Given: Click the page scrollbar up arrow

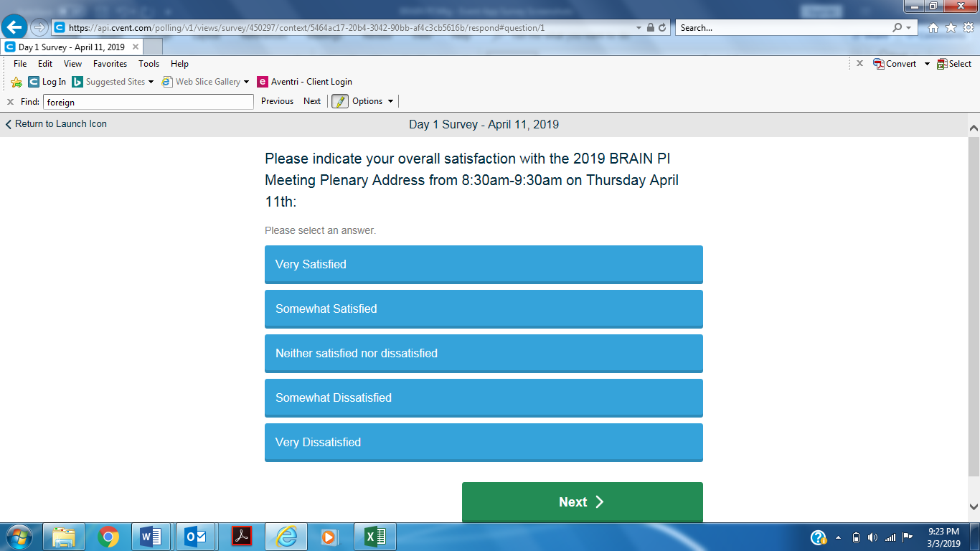Looking at the screenshot, I should coord(974,128).
